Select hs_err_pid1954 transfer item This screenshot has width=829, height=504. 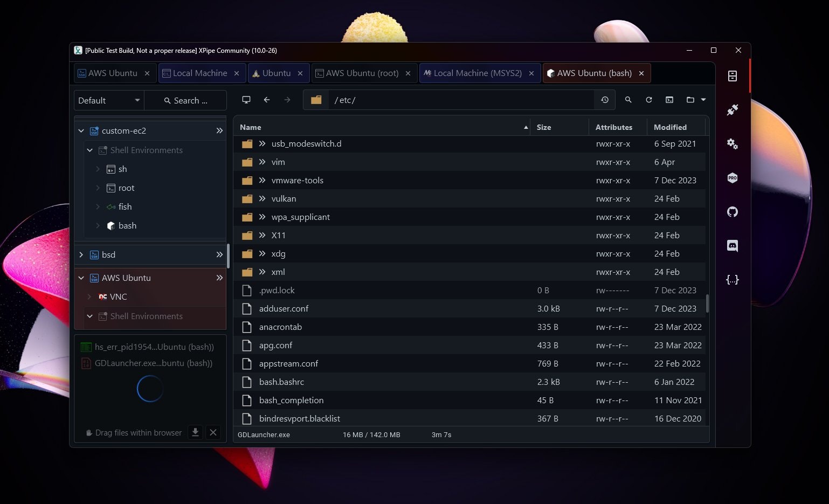[x=147, y=347]
